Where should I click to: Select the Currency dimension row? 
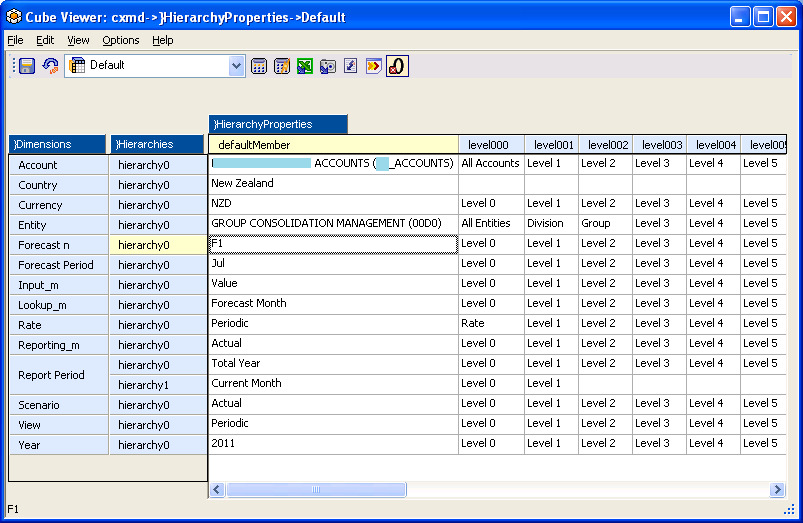(x=59, y=205)
